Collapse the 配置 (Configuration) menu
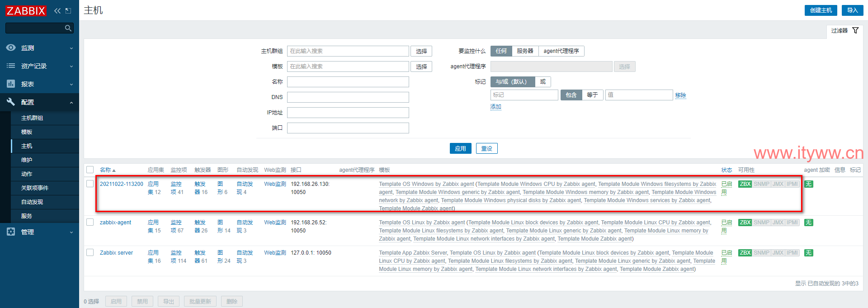The width and height of the screenshot is (868, 308). tap(39, 102)
